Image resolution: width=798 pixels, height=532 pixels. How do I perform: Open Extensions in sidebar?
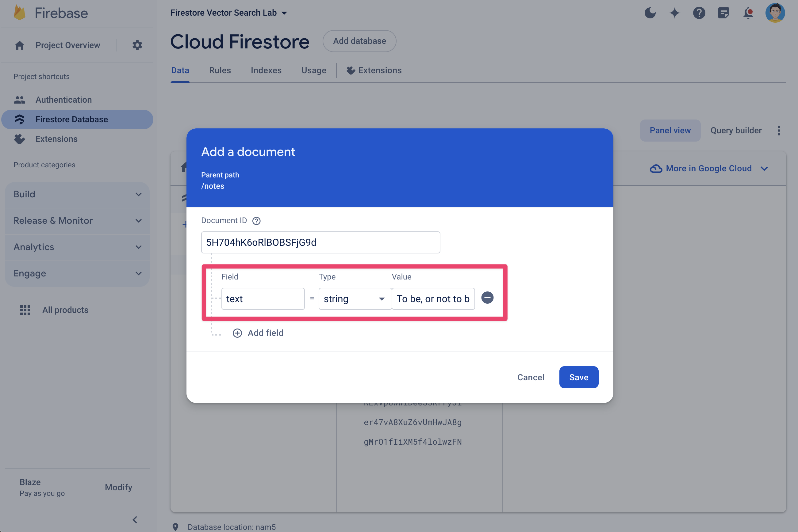56,139
